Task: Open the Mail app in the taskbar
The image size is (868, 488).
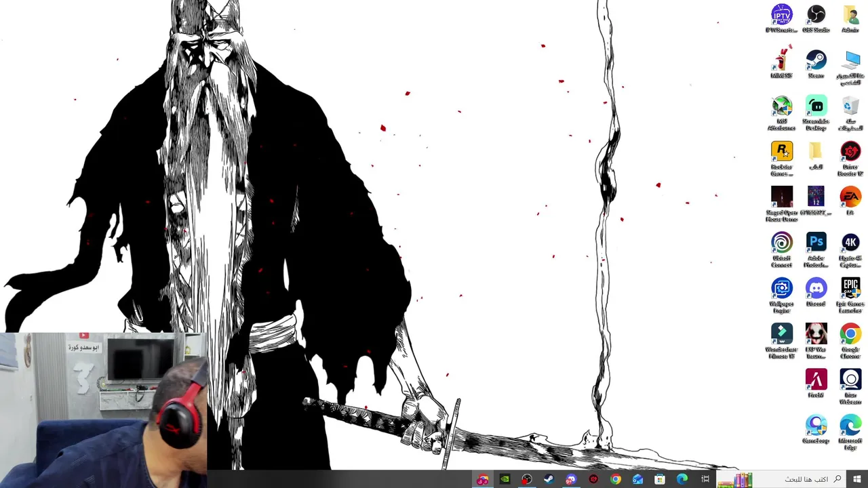Action: [637, 479]
